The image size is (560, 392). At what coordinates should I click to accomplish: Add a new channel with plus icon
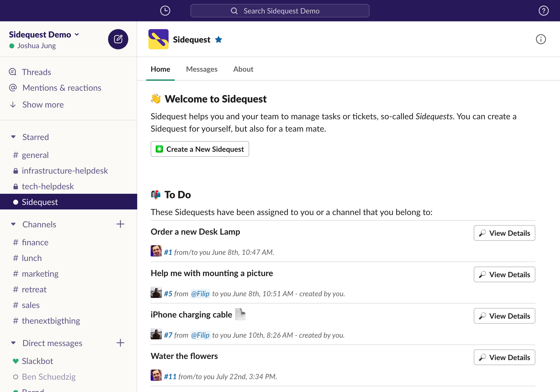click(x=120, y=224)
